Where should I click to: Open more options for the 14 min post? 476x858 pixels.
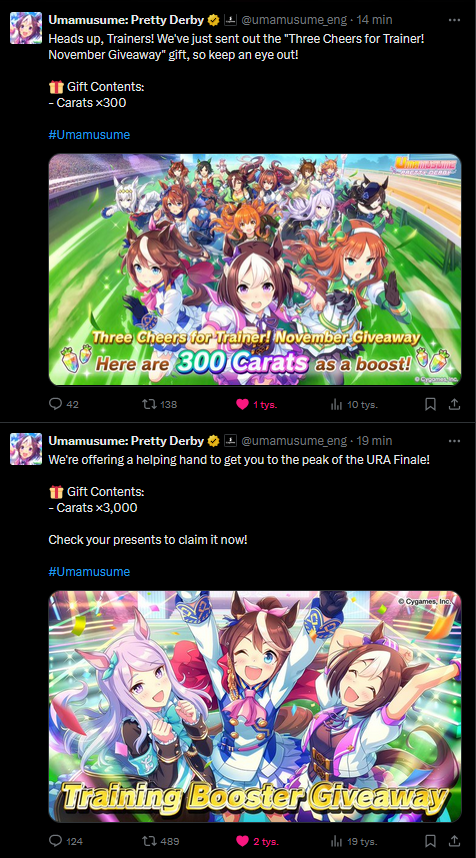pos(454,20)
